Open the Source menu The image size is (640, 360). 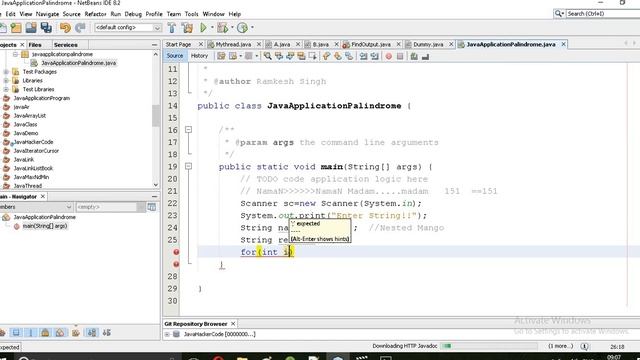click(71, 14)
